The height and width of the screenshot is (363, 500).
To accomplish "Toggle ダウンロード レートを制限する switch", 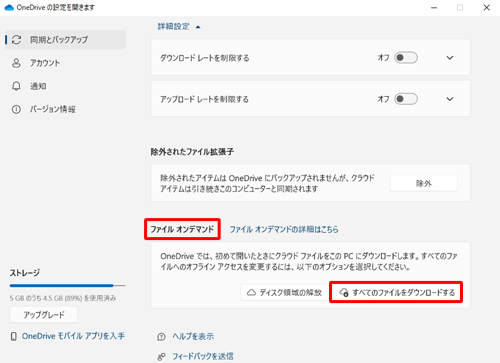I will pos(406,58).
